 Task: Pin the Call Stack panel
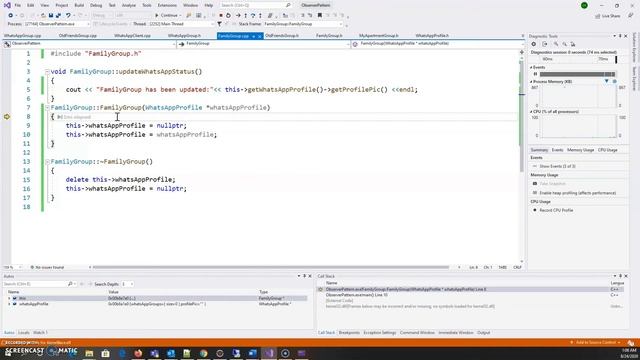click(x=620, y=276)
